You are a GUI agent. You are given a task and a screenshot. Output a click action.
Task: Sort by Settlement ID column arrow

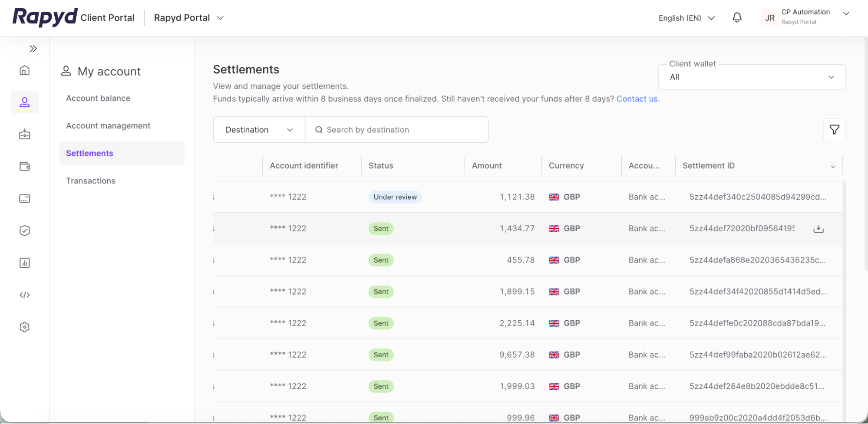[833, 166]
